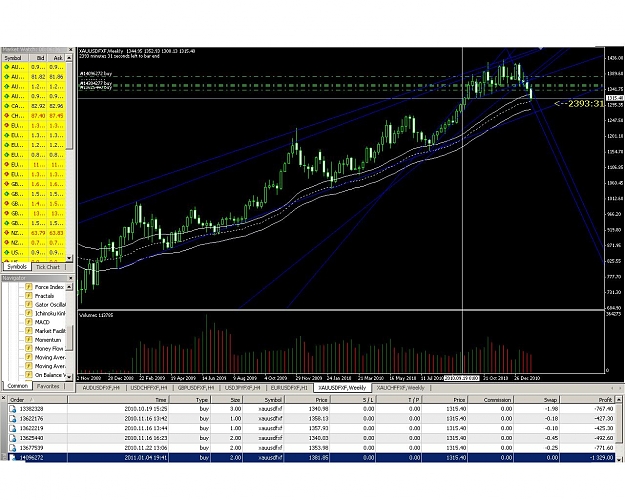Switch to the Symbols tab in Market Watch
Viewport: 625px width, 500px height.
point(17,266)
